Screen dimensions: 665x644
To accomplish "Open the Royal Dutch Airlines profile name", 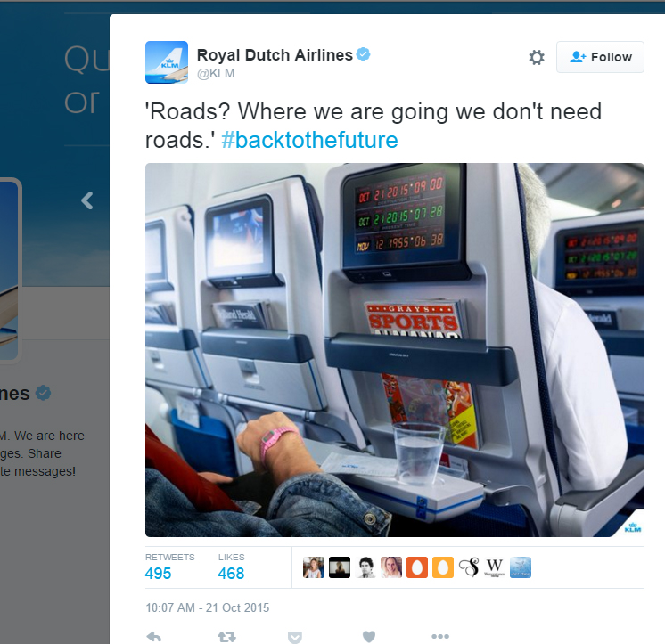I will click(x=275, y=55).
